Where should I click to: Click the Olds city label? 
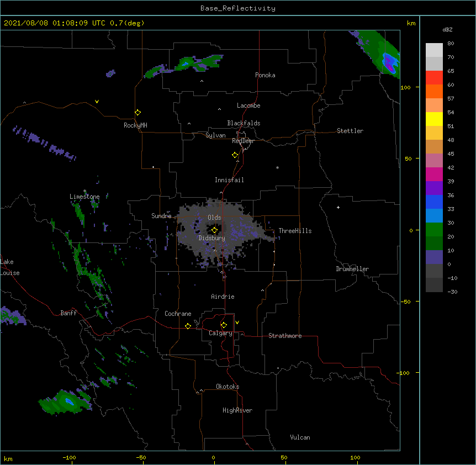(x=214, y=218)
